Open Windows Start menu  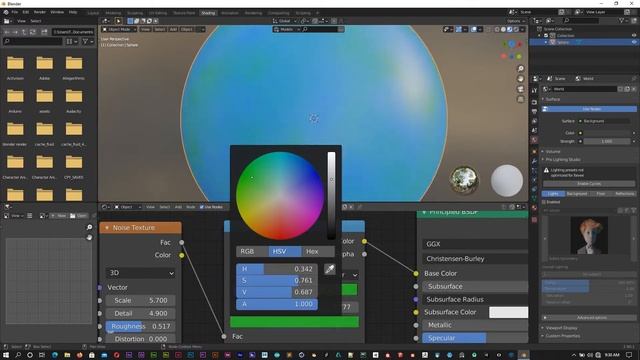click(x=6, y=355)
